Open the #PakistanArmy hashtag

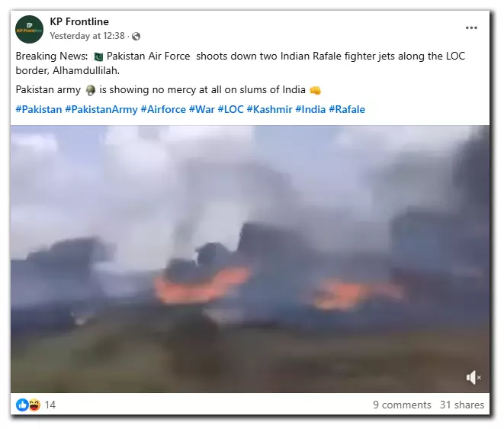101,109
